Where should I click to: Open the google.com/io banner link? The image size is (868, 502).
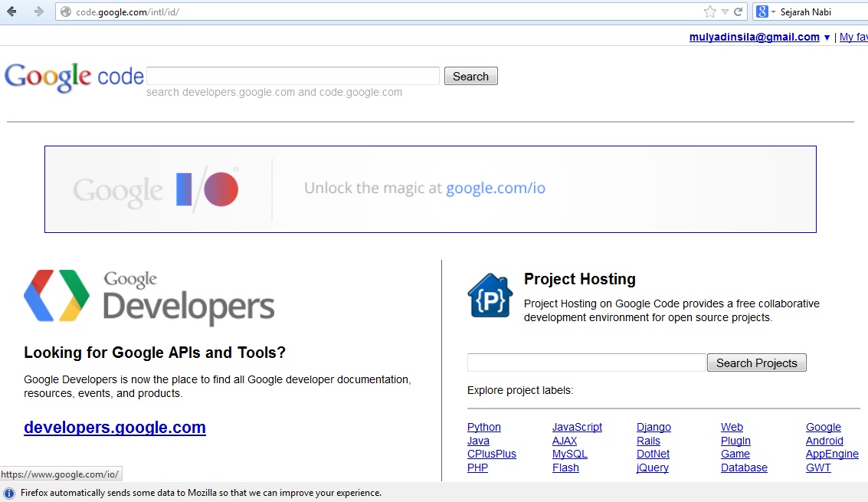pyautogui.click(x=496, y=189)
